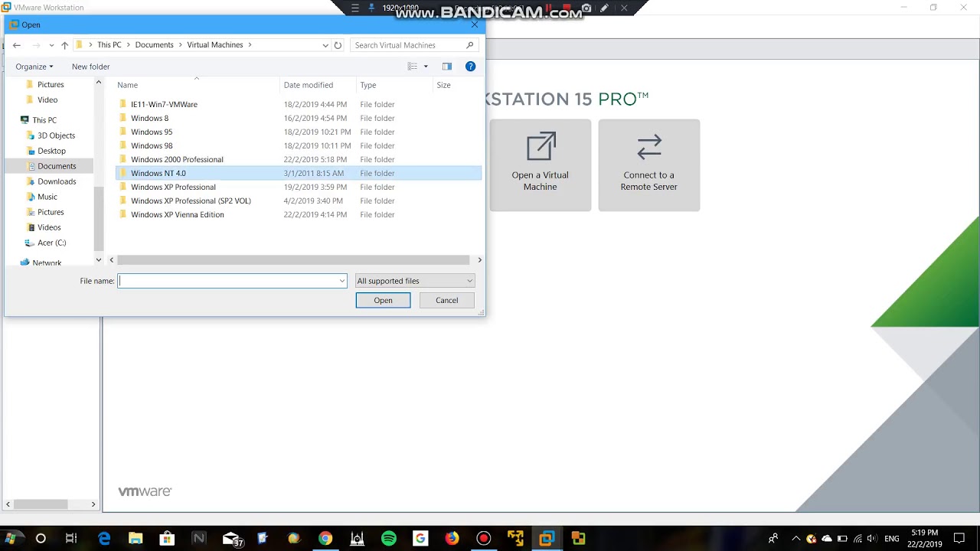Select the Windows 2000 Professional folder
This screenshot has height=551, width=980.
[x=299, y=159]
